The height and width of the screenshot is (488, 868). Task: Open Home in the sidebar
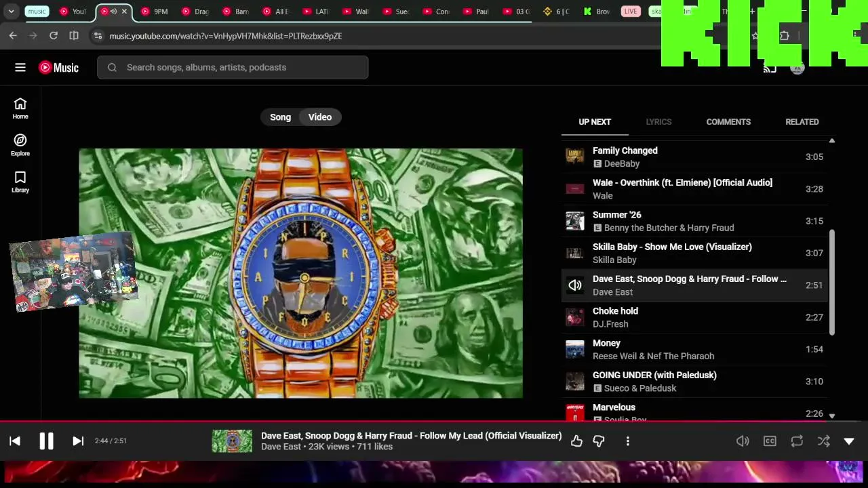(20, 108)
